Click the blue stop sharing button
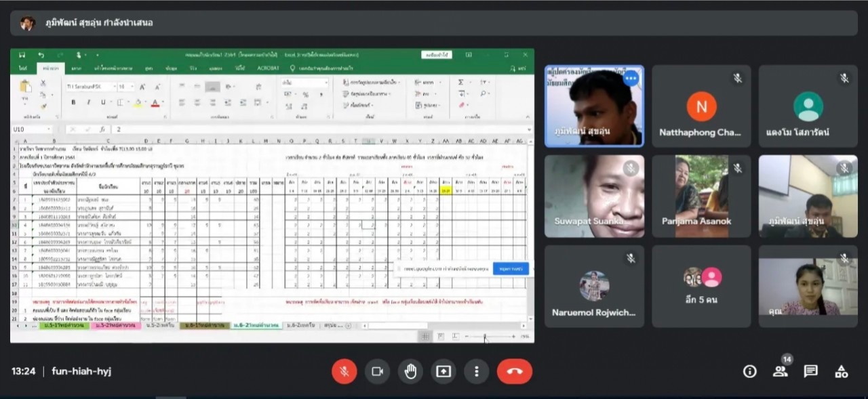Screen dimensions: 868x399 [x=511, y=269]
